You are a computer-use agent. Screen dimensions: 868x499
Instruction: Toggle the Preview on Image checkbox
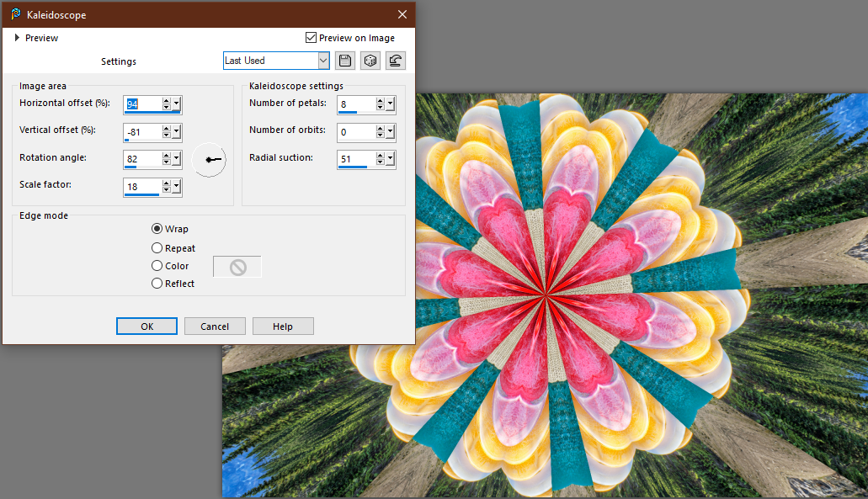312,37
